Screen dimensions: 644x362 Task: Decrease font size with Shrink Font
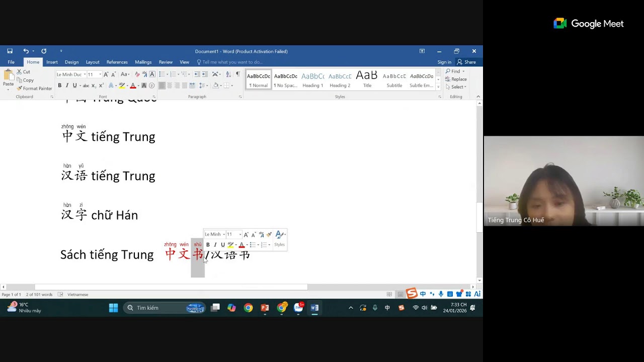click(113, 74)
